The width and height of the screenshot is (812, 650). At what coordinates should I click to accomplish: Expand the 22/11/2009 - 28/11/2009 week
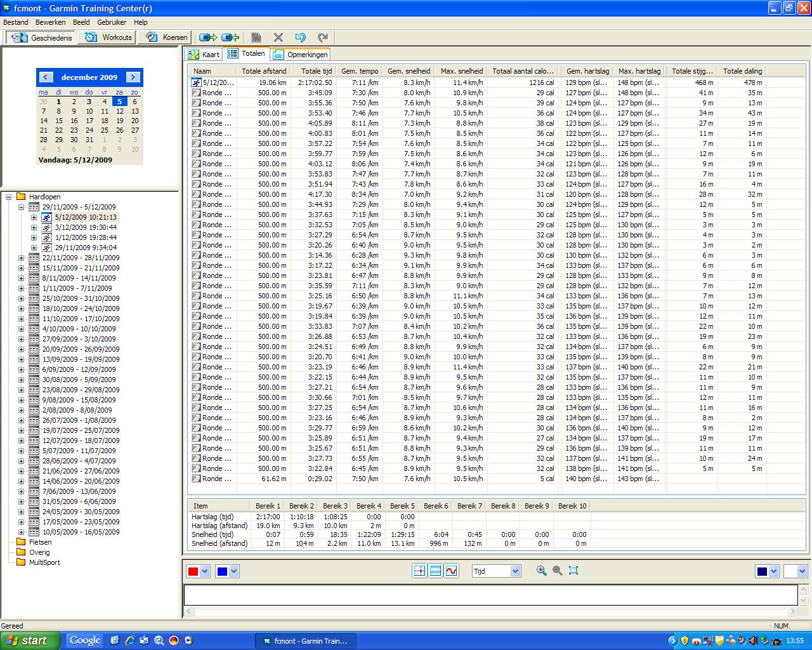21,258
